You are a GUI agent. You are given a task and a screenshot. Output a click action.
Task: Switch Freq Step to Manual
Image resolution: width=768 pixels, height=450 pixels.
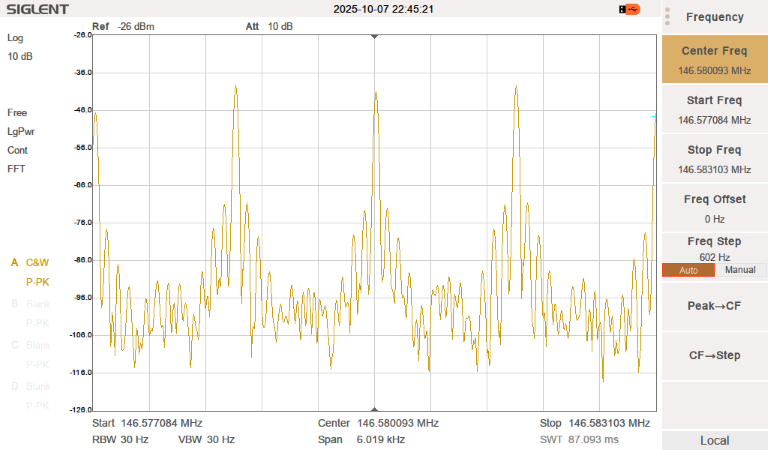coord(739,270)
